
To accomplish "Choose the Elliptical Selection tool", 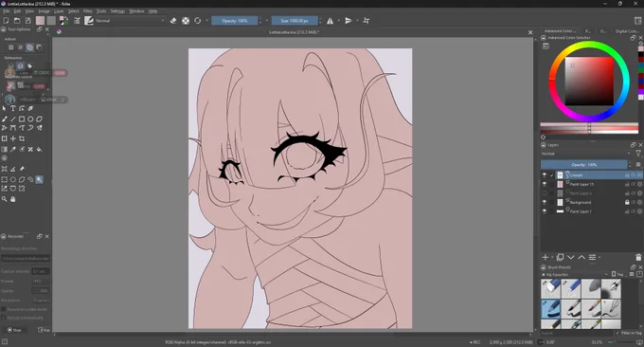I will (12, 179).
